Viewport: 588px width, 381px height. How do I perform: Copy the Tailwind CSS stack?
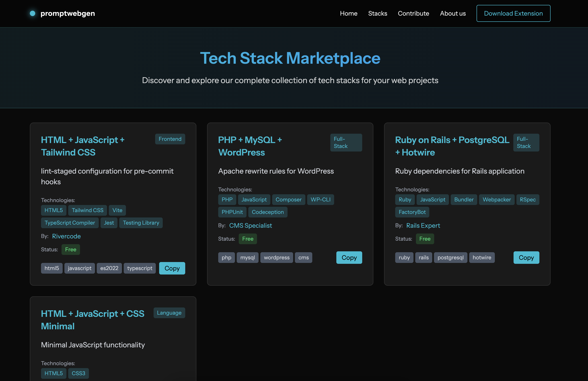click(172, 268)
